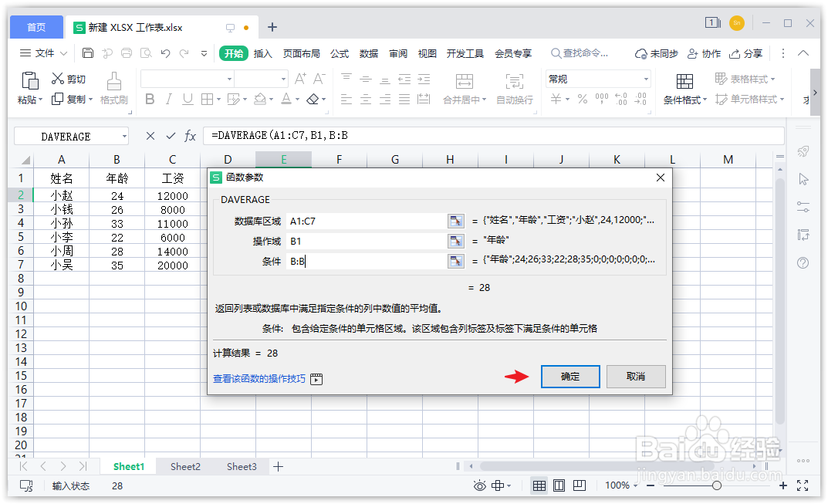
Task: Select the 格式刷 format painter tool
Action: [114, 86]
